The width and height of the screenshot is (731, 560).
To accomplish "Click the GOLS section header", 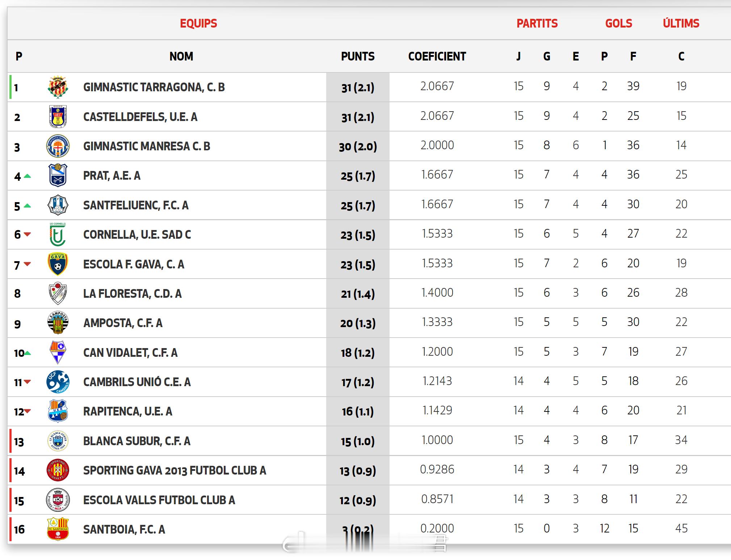I will (x=618, y=24).
